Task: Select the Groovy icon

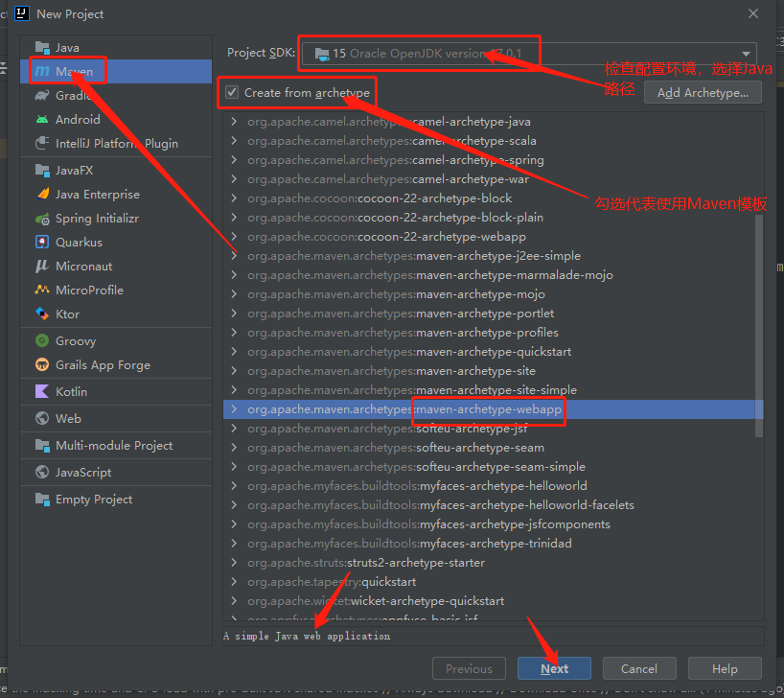Action: 42,340
